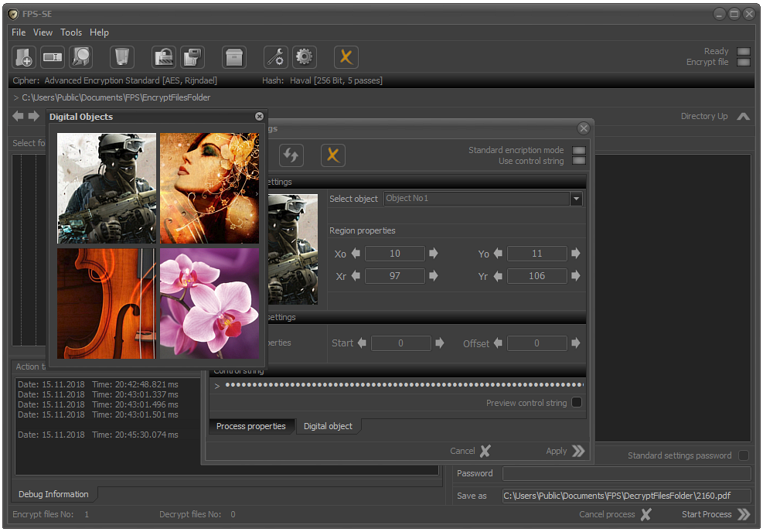Increase the Xo value with right arrow
The height and width of the screenshot is (532, 763).
click(x=434, y=254)
